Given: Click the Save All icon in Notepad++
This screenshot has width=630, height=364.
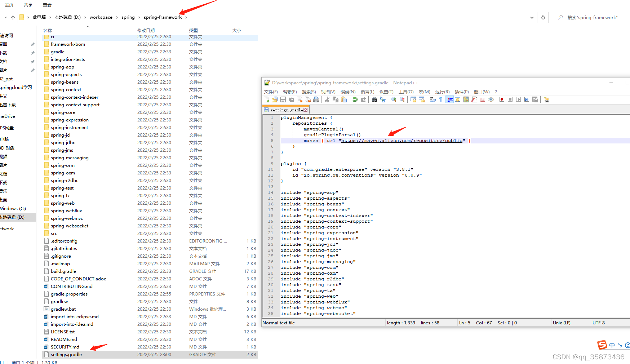Looking at the screenshot, I should pos(291,100).
